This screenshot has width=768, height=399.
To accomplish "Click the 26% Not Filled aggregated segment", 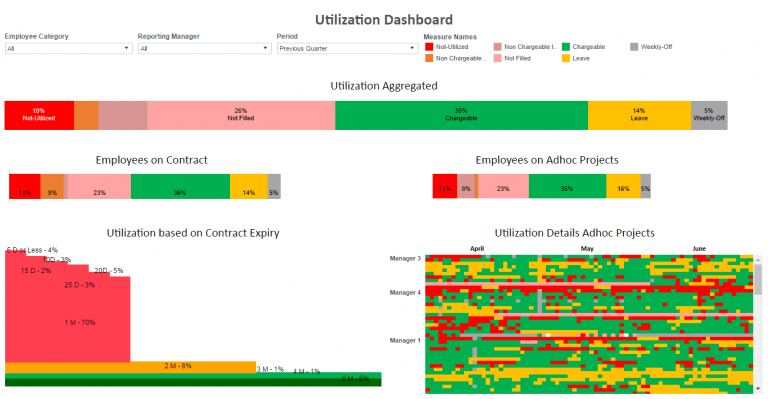I will point(241,116).
